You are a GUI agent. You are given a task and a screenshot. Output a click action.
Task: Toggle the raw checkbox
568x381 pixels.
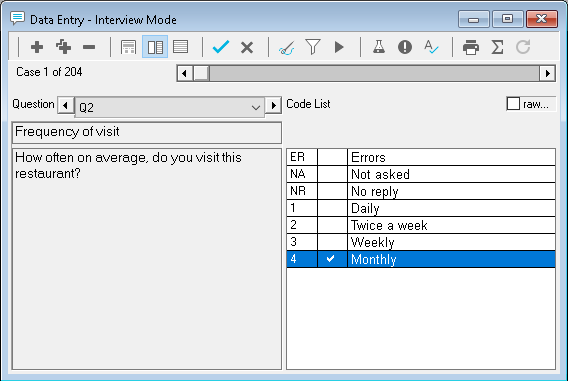pyautogui.click(x=513, y=104)
